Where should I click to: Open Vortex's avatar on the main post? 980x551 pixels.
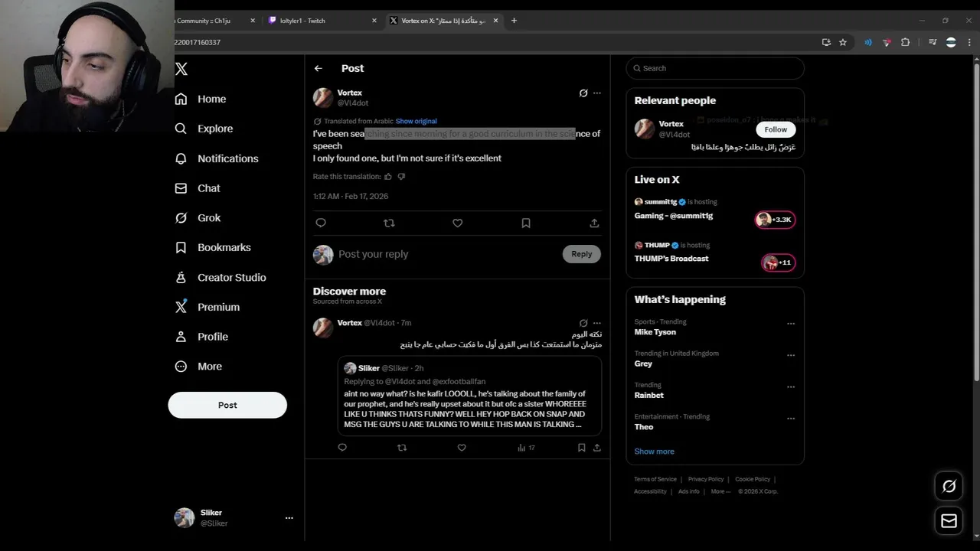323,98
